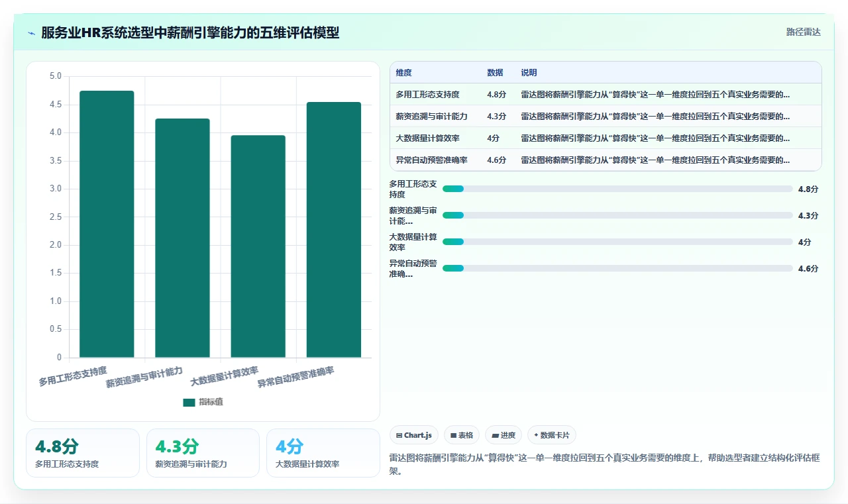This screenshot has width=848, height=504.
Task: Click the 薪资追溯与审计能... progress bar
Action: point(617,215)
